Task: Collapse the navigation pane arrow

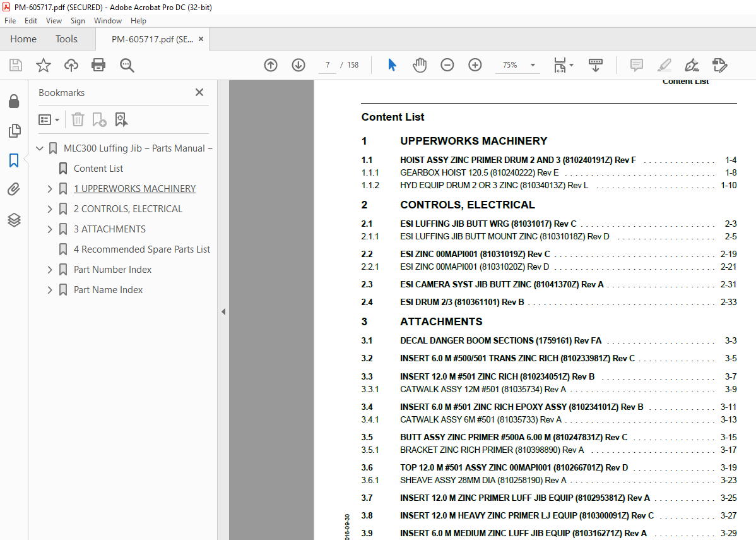Action: [x=223, y=312]
